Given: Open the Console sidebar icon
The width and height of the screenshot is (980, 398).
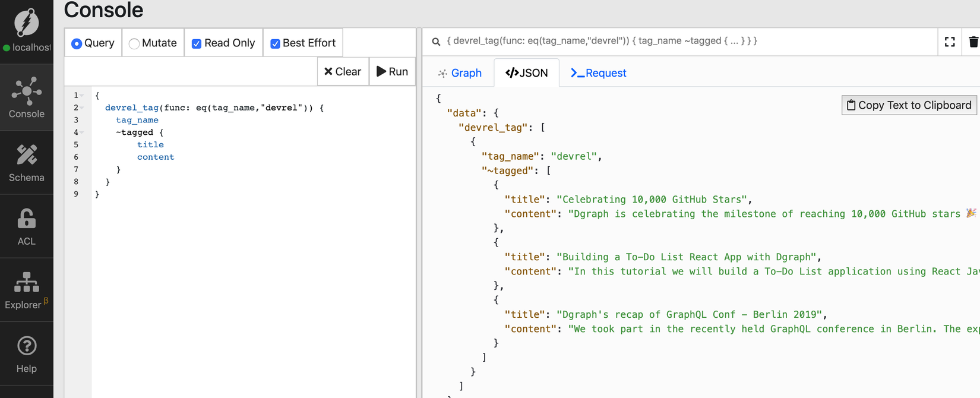Looking at the screenshot, I should coord(27,91).
